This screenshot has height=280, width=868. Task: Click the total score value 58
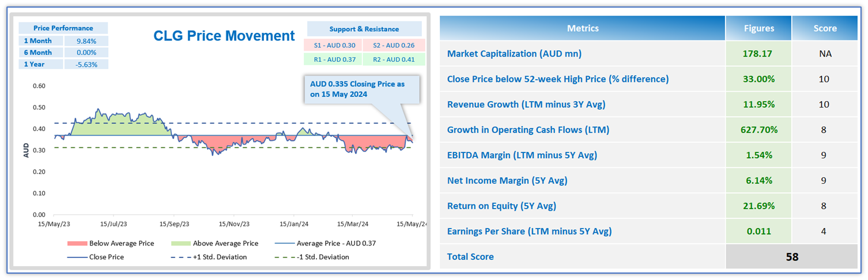tap(792, 257)
